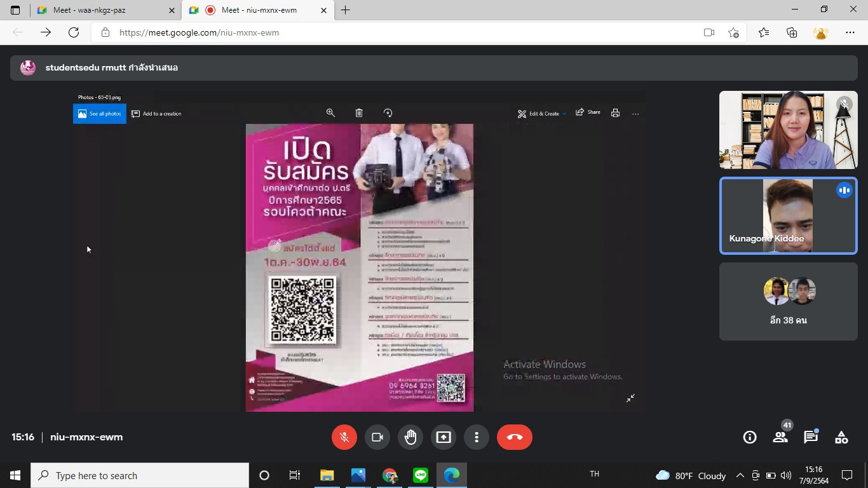868x488 pixels.
Task: Open the Windows Start menu
Action: tap(15, 475)
